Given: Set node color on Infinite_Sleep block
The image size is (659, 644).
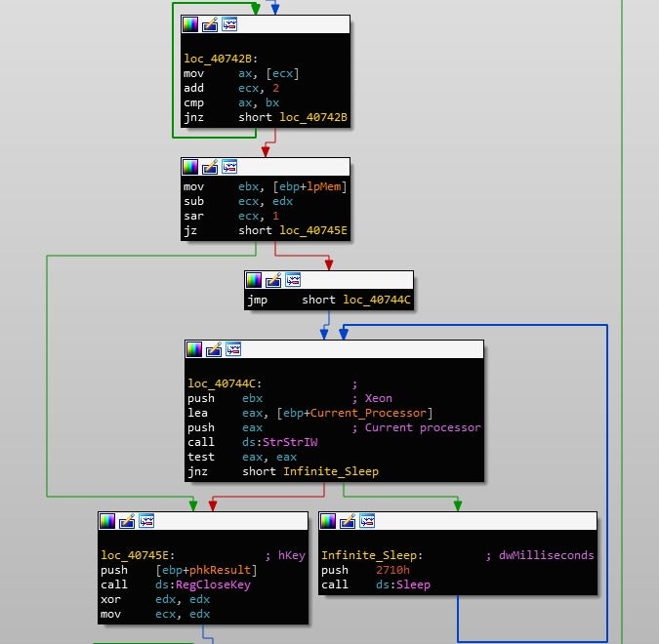Looking at the screenshot, I should [x=328, y=521].
